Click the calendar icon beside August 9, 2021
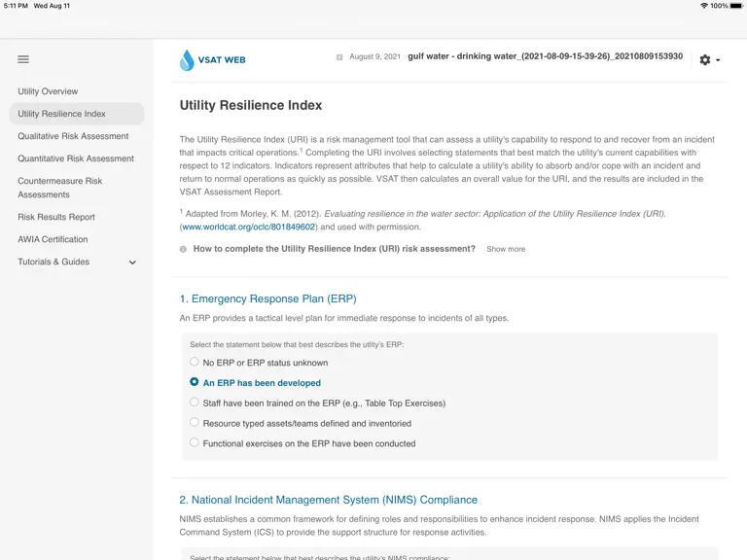This screenshot has height=560, width=747. (x=339, y=57)
